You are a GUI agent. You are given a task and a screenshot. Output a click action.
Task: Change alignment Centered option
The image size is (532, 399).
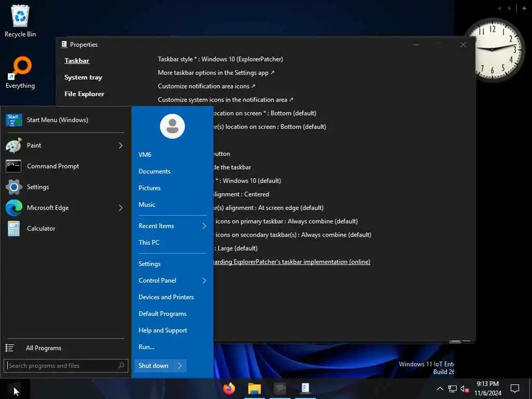241,194
